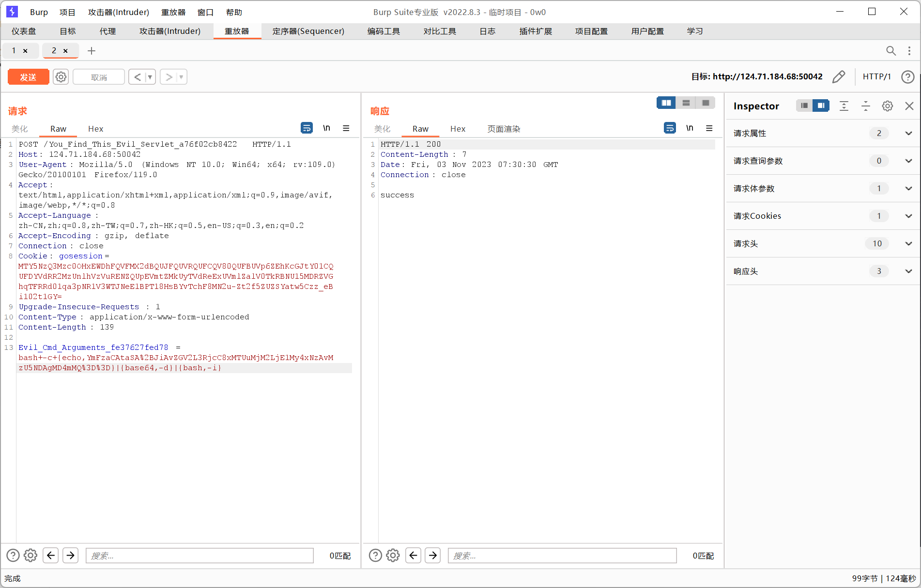Go to previous response search match

pyautogui.click(x=413, y=555)
